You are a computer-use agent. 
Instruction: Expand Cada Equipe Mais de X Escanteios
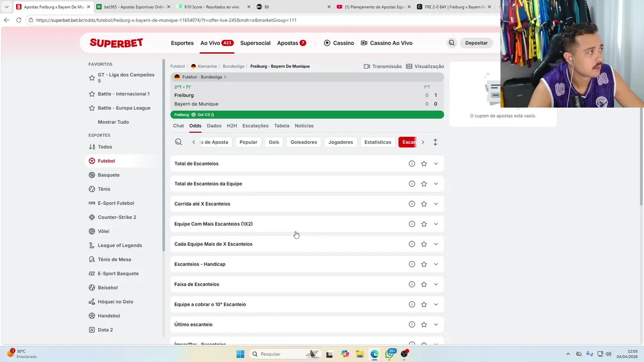coord(436,244)
